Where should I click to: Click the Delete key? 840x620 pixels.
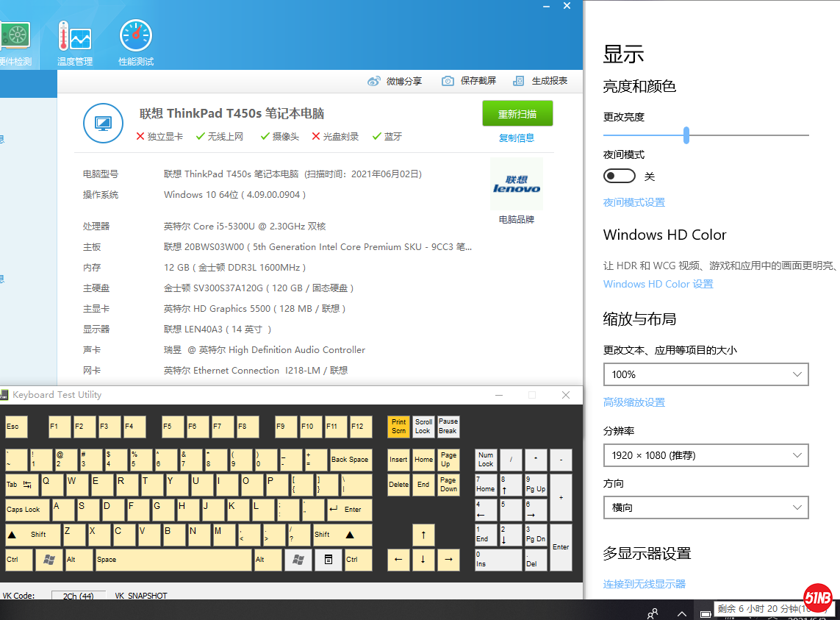(x=398, y=485)
